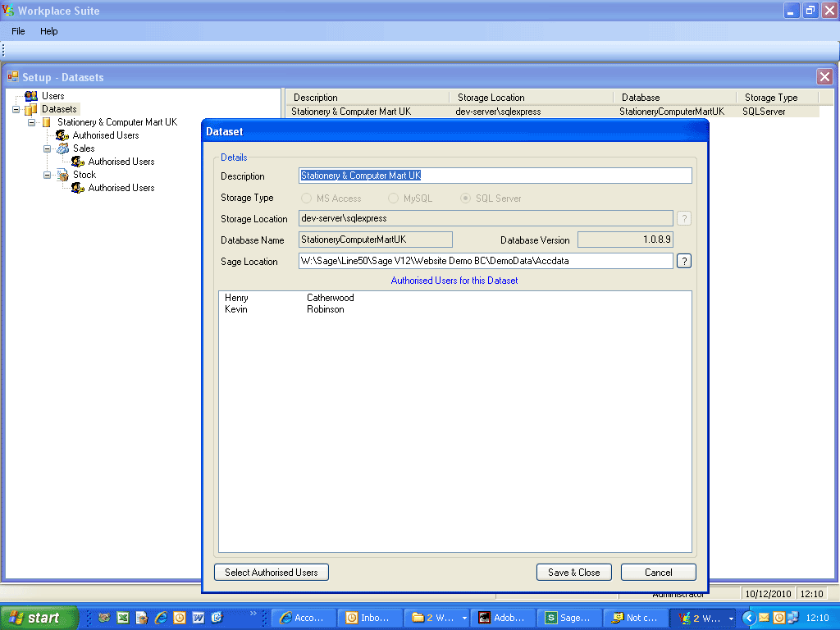
Task: Click the Datasets cylinders icon in the tree
Action: point(31,109)
